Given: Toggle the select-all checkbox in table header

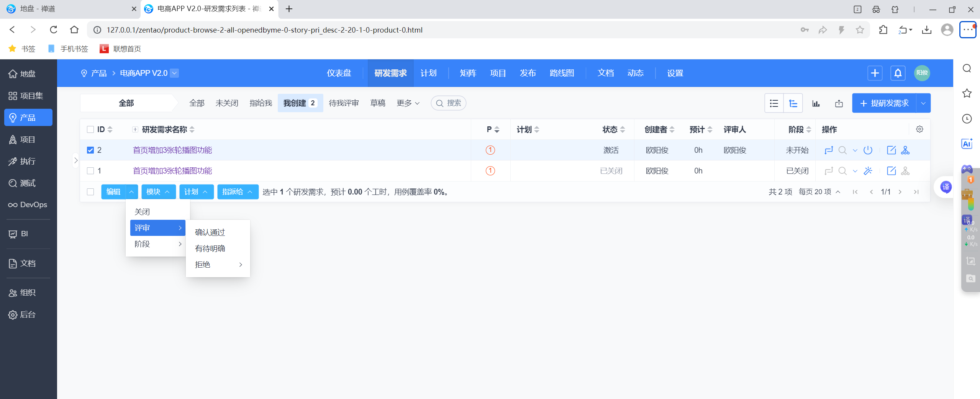Looking at the screenshot, I should (x=90, y=129).
